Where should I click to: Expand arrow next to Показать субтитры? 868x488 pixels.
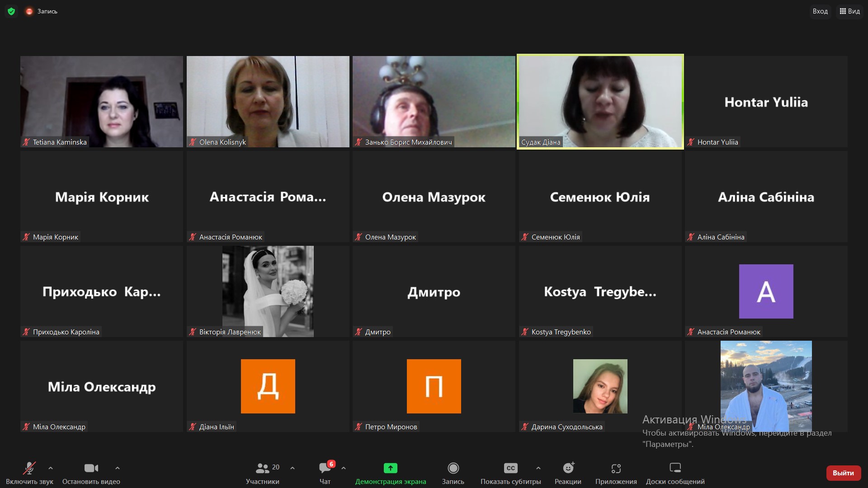(x=538, y=468)
